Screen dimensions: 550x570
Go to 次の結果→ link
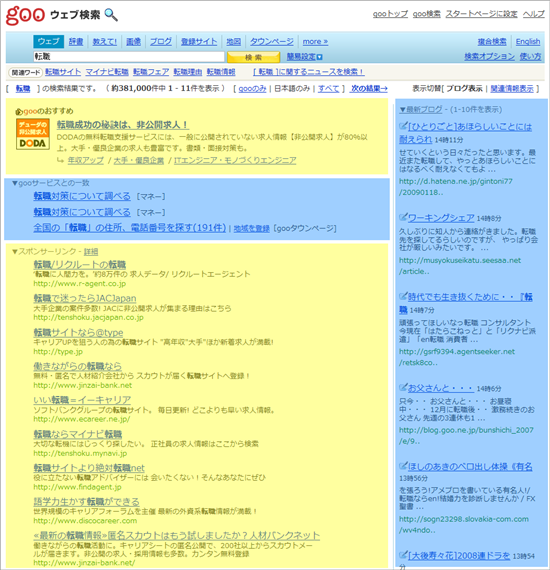pyautogui.click(x=369, y=88)
